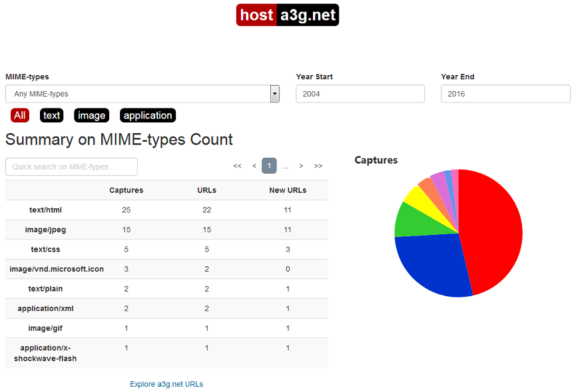The width and height of the screenshot is (578, 392).
Task: Filter by the image tag
Action: [x=91, y=115]
